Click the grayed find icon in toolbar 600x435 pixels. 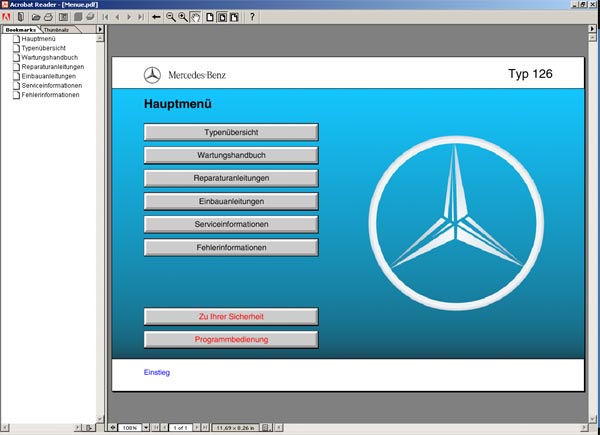click(x=78, y=17)
